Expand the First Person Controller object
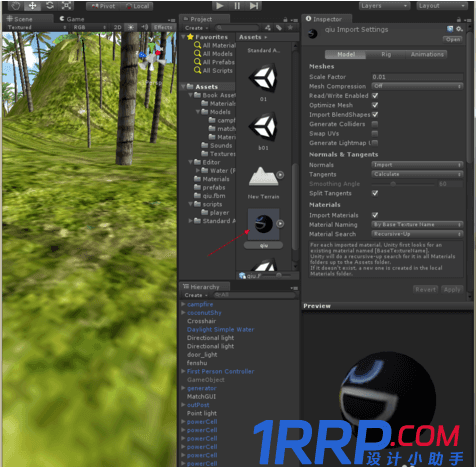 coord(183,371)
